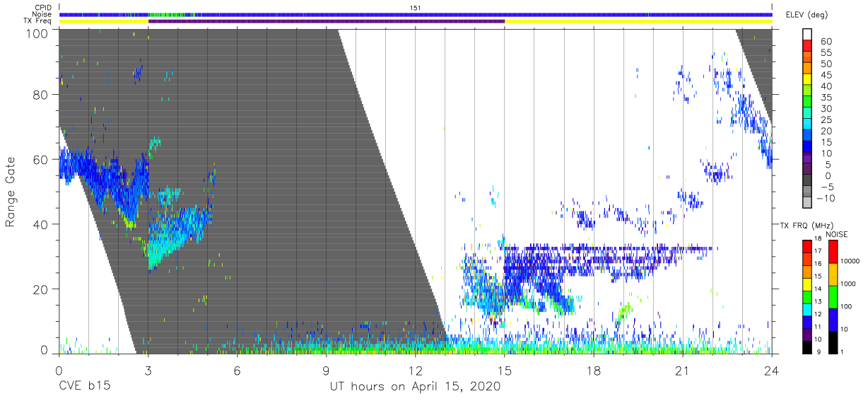Click the TX FRQ colorbar label '18'

(x=819, y=238)
